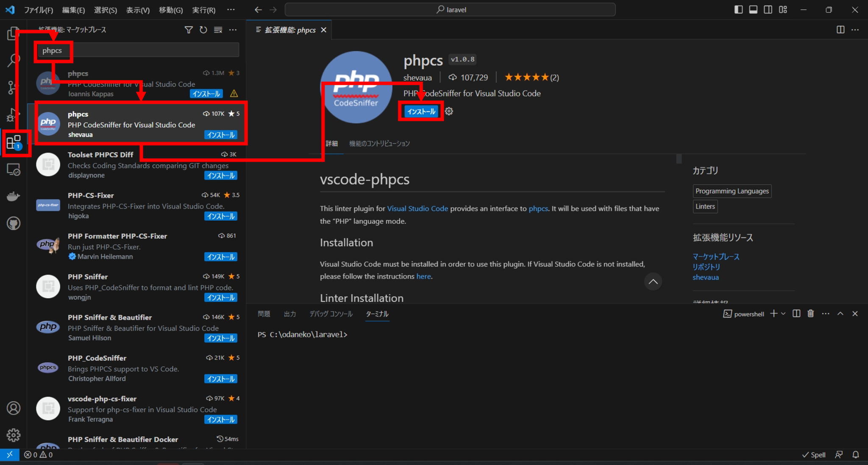Image resolution: width=868 pixels, height=465 pixels.
Task: Open the Manage gear menu
Action: click(x=13, y=435)
